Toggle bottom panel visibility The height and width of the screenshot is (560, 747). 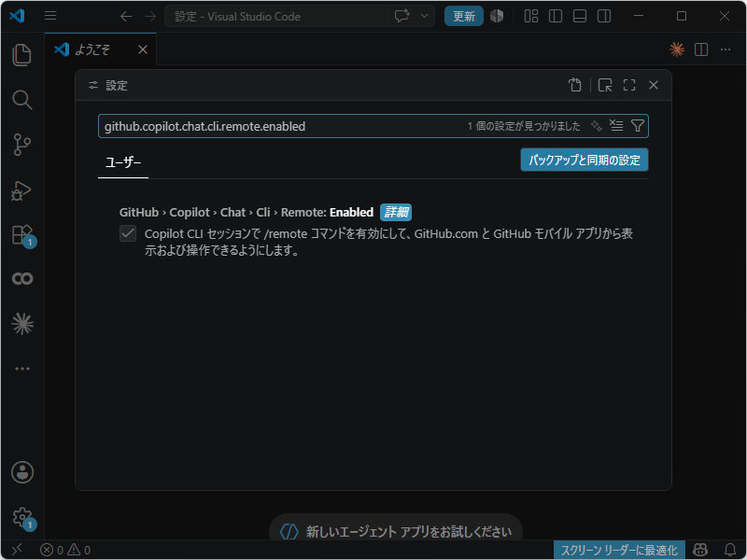[580, 16]
